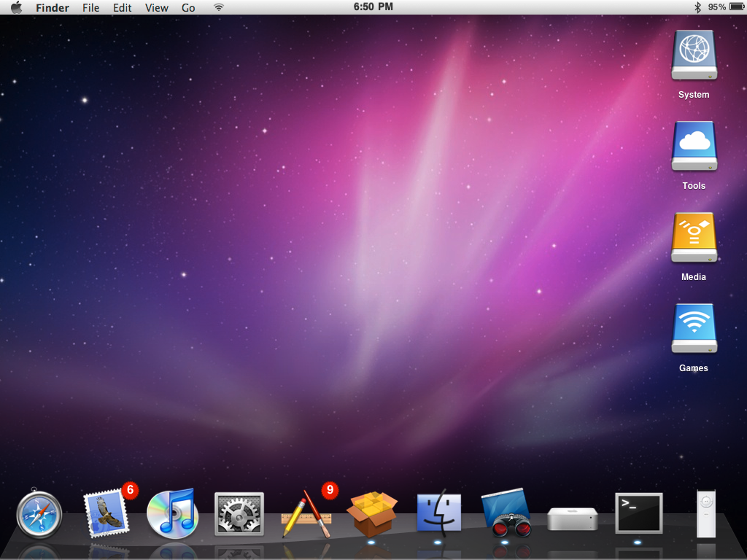The image size is (747, 560).
Task: Open Safari compass icon in dock
Action: point(39,514)
